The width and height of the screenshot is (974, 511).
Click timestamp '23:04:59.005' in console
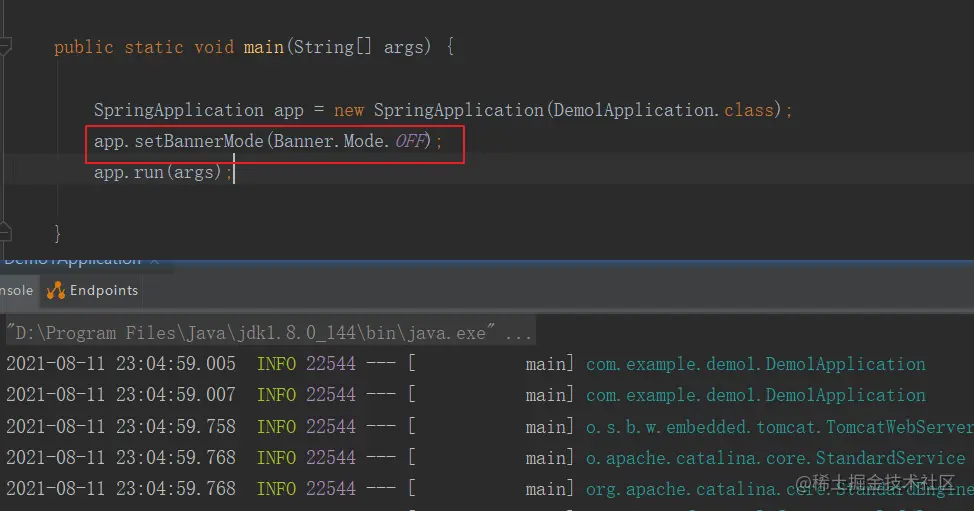pyautogui.click(x=176, y=364)
